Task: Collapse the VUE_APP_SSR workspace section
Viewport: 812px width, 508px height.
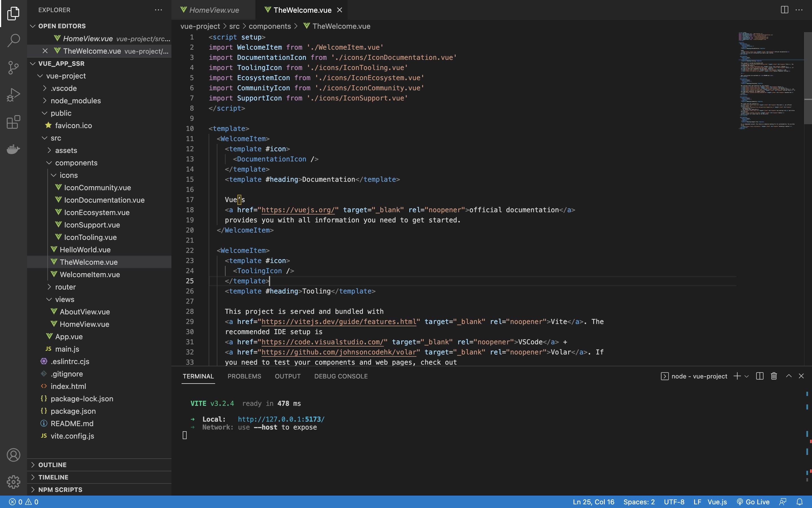Action: tap(99, 63)
